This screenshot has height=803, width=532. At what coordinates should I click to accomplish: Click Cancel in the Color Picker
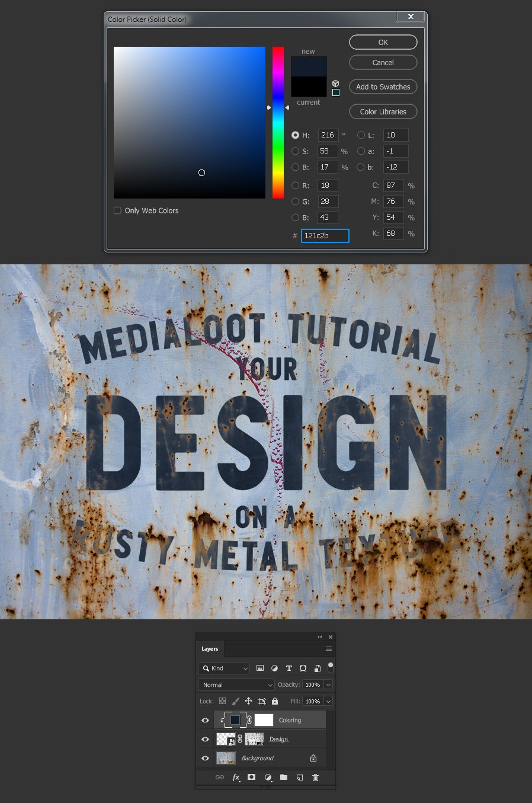[x=383, y=62]
